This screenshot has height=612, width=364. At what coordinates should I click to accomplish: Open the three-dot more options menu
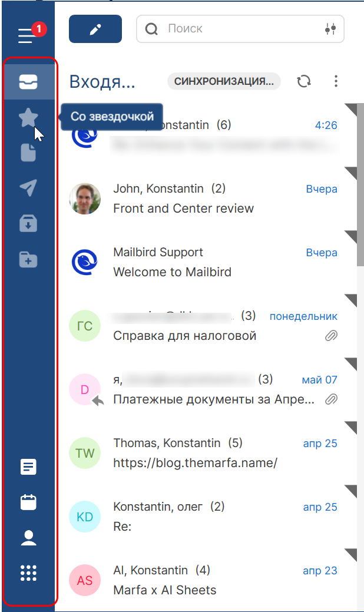(336, 81)
